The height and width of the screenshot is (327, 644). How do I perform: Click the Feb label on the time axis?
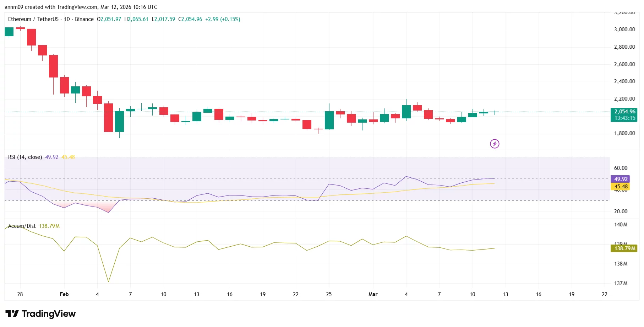pyautogui.click(x=64, y=294)
